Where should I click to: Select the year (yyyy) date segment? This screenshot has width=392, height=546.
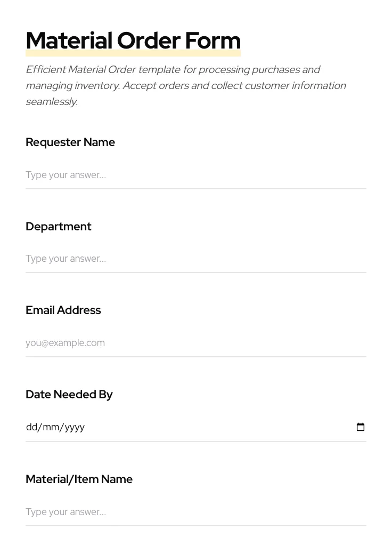coord(75,427)
